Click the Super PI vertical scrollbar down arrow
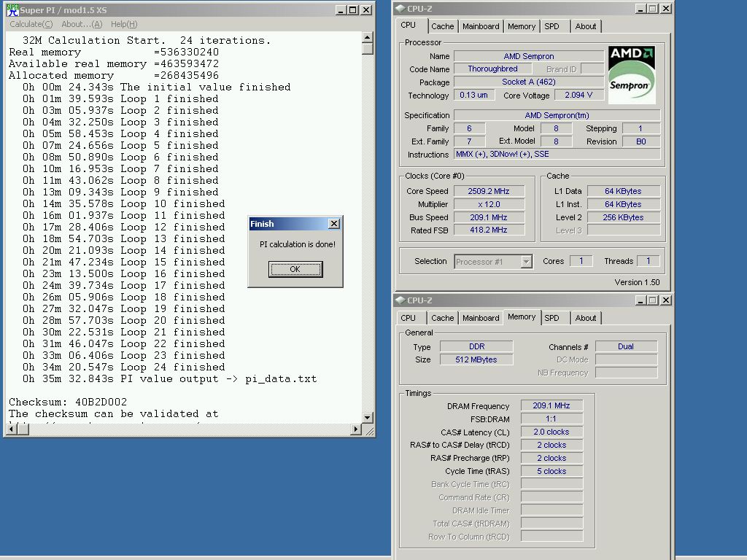The image size is (747, 560). pyautogui.click(x=368, y=418)
